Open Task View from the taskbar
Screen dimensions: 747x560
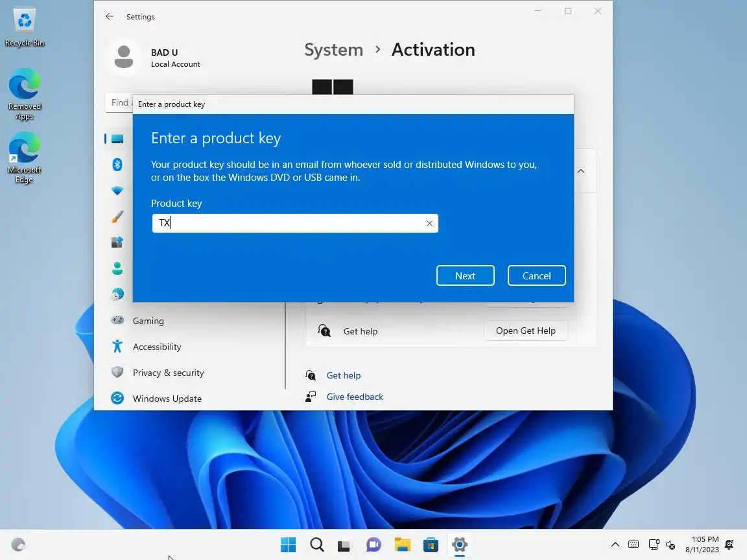[x=344, y=544]
